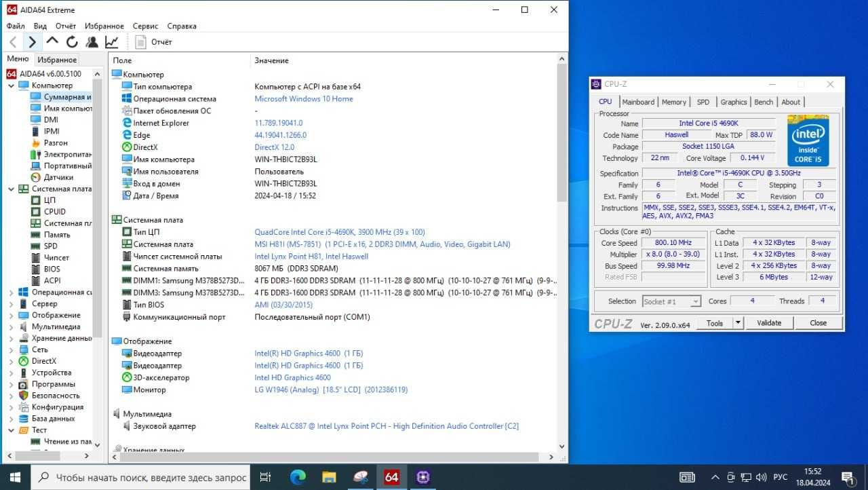Switch to SPD tab in CPU-Z

(703, 102)
